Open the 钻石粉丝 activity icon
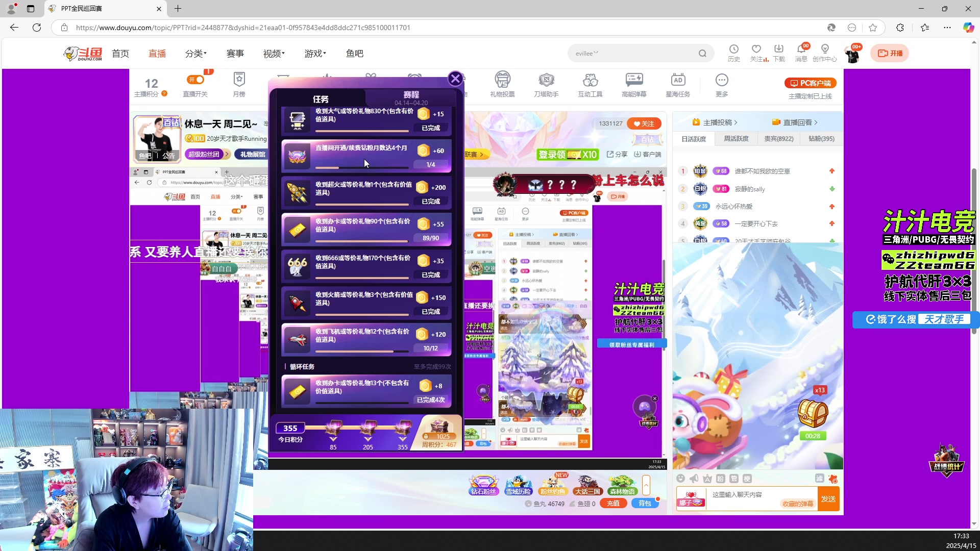The width and height of the screenshot is (980, 551). (483, 485)
